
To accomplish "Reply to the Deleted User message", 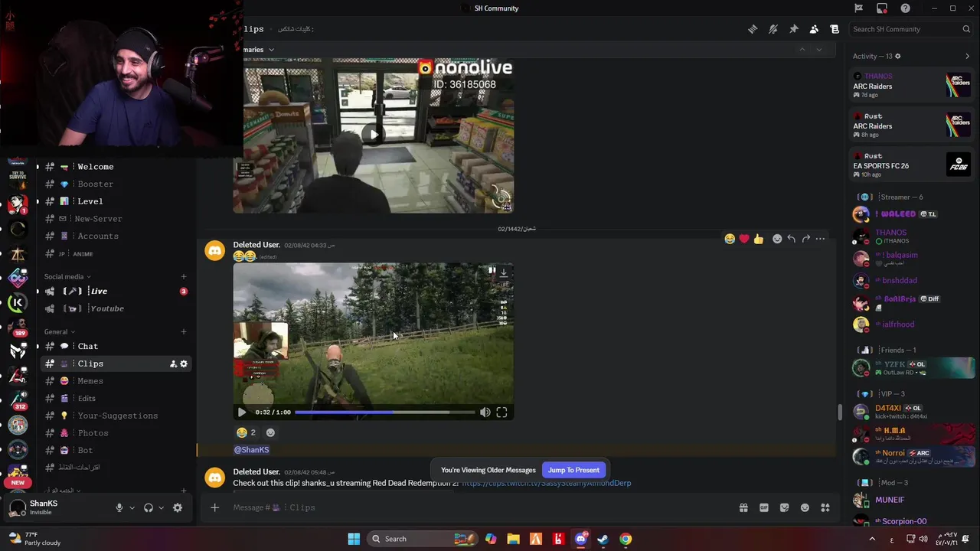I will [x=792, y=239].
